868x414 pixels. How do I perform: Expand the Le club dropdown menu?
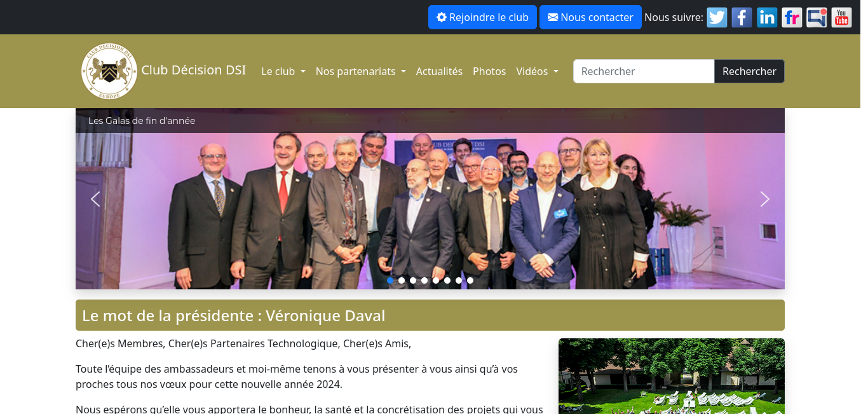coord(283,71)
